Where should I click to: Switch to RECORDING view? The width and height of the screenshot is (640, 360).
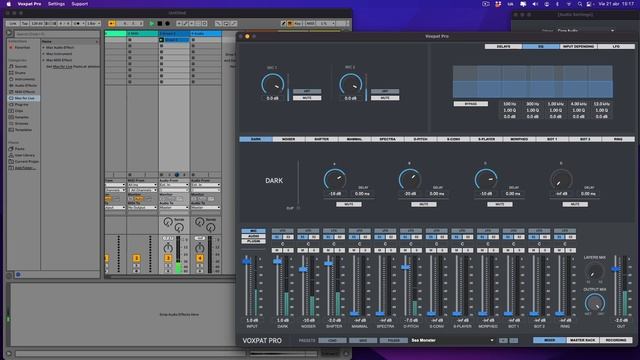(616, 340)
